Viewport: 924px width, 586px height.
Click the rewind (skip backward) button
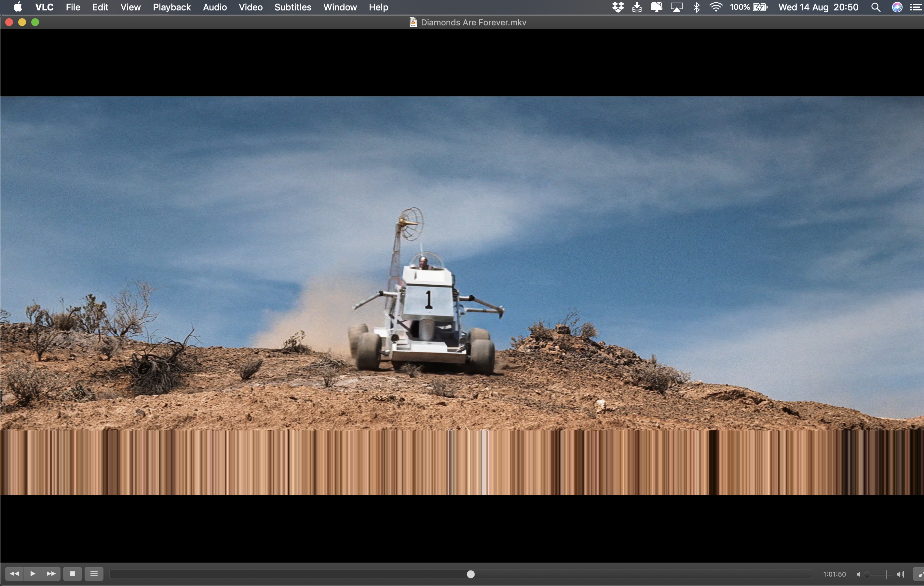click(x=14, y=574)
